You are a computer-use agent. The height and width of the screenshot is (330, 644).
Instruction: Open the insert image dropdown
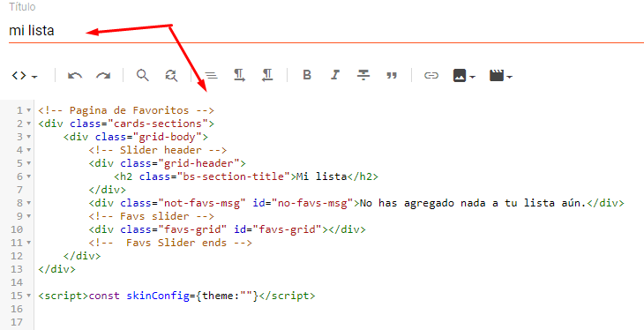pyautogui.click(x=464, y=76)
